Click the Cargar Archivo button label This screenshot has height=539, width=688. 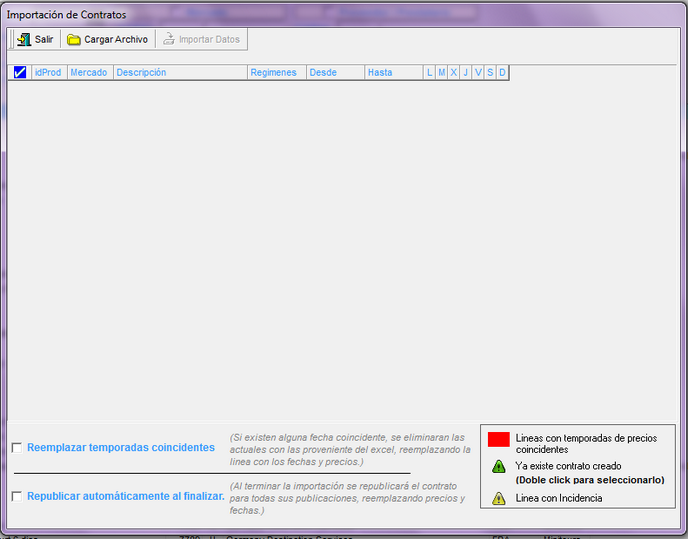click(116, 40)
